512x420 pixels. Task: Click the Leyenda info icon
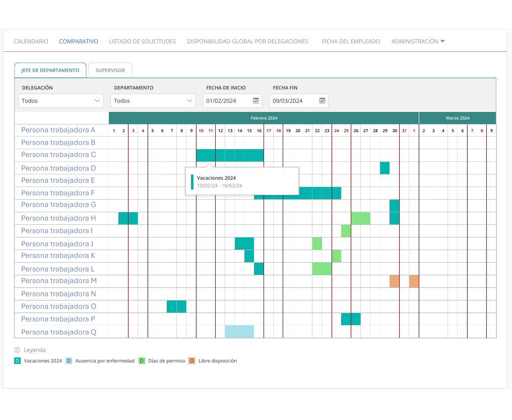(17, 350)
